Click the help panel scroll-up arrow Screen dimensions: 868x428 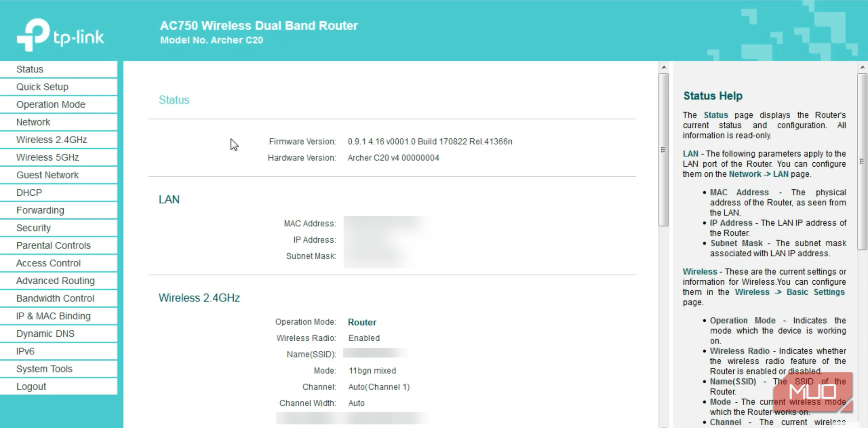[x=862, y=67]
